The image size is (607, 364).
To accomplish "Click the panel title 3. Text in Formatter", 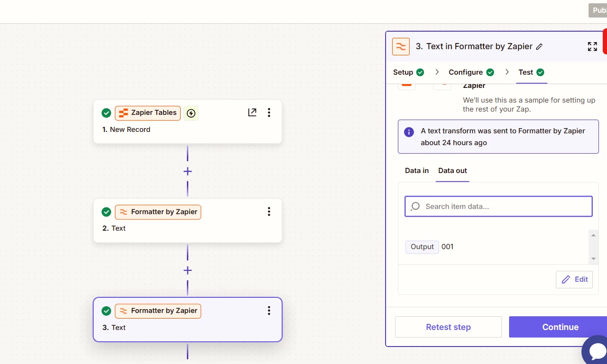I will point(474,46).
